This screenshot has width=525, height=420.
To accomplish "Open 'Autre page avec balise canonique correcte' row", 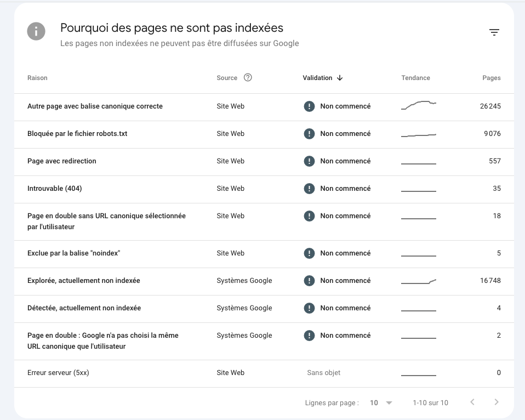I will (x=95, y=106).
